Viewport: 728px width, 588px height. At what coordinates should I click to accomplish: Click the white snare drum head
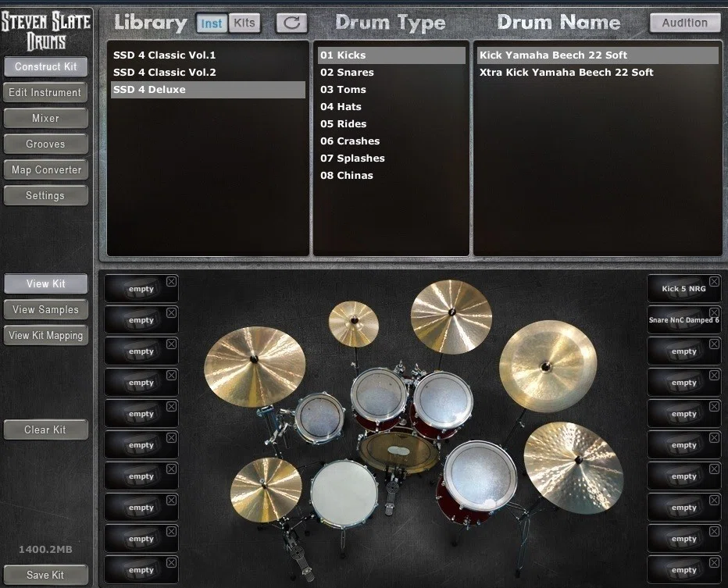pyautogui.click(x=344, y=494)
